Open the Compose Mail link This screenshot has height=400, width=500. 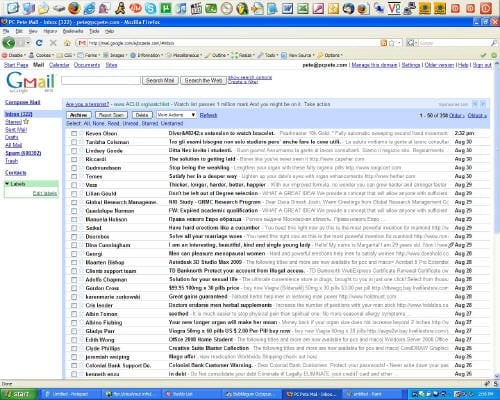click(22, 102)
